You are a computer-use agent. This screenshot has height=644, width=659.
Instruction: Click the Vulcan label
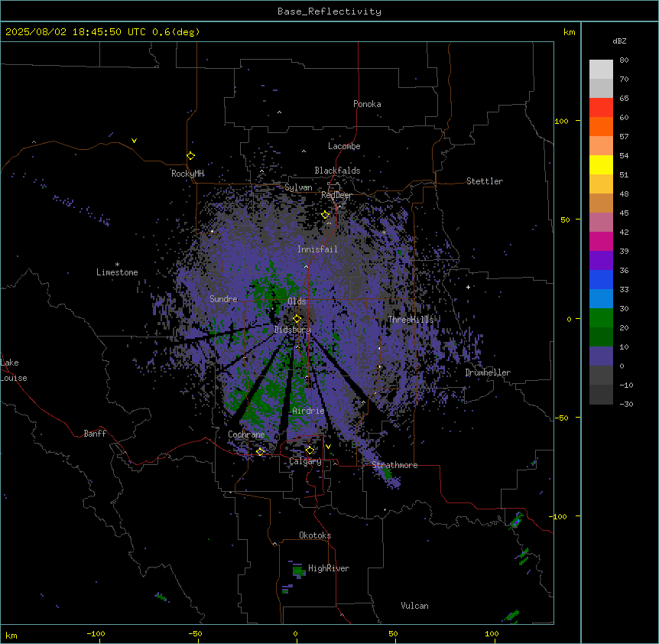[x=414, y=606]
